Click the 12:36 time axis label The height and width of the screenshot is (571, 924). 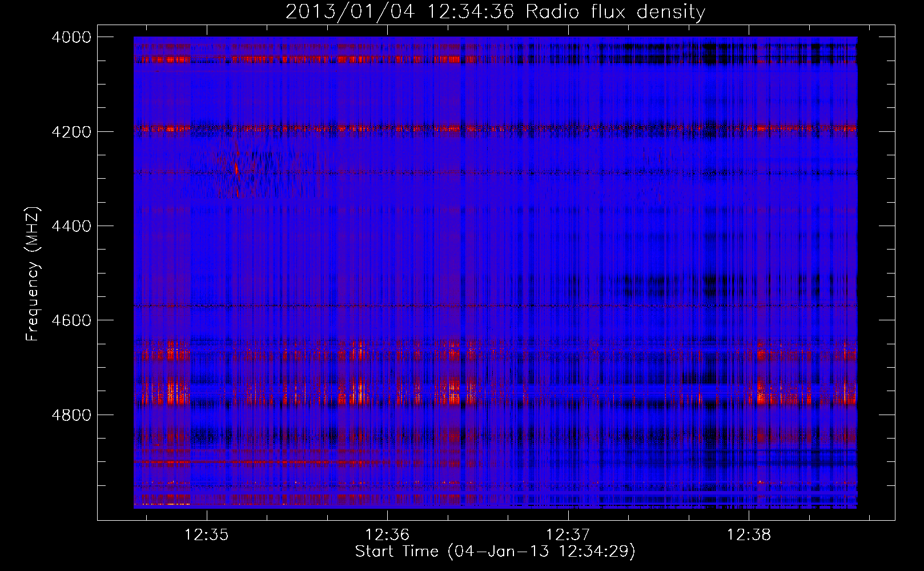coord(388,535)
